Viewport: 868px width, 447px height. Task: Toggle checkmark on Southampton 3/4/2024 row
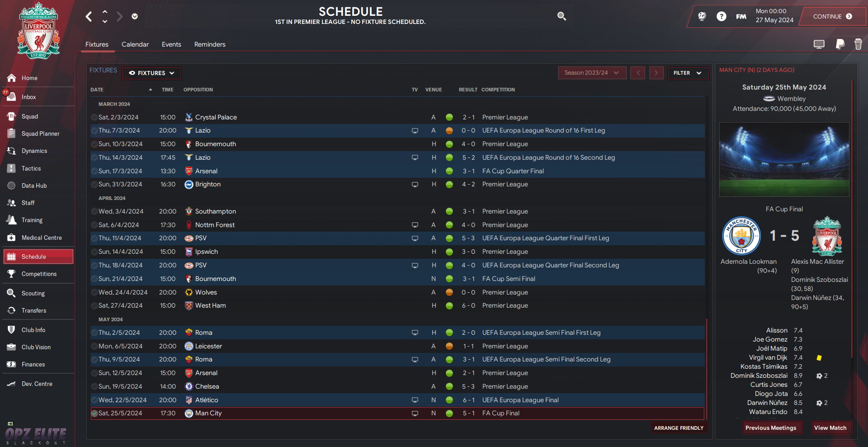point(94,211)
